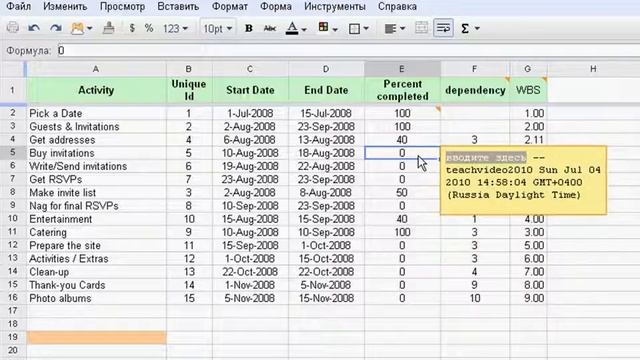Click the Sigma functions icon
Screen dimensions: 640x360
point(465,28)
